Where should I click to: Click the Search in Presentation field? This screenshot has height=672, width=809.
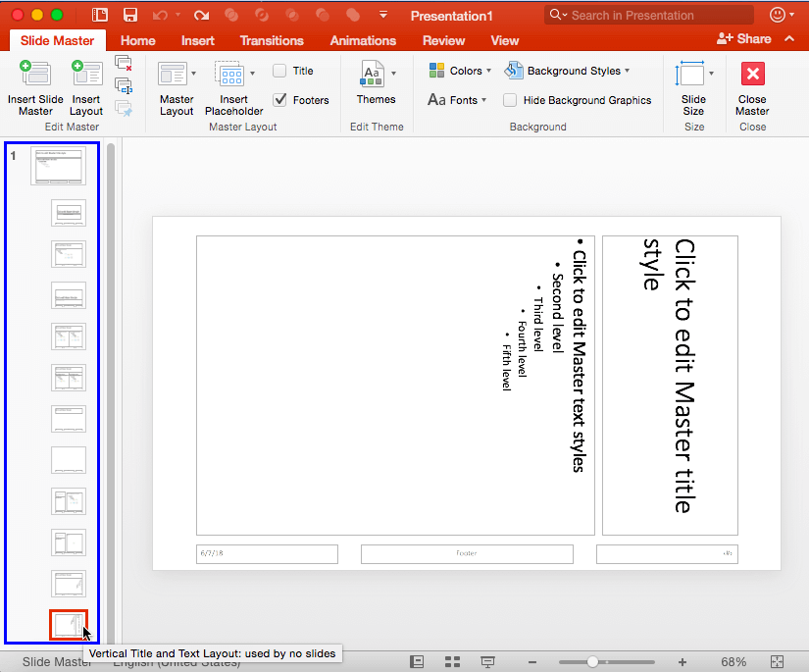pyautogui.click(x=651, y=15)
